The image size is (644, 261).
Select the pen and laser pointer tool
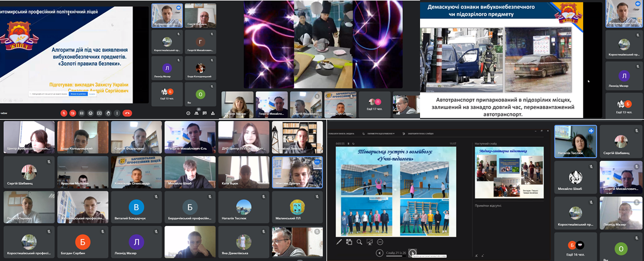click(x=339, y=242)
